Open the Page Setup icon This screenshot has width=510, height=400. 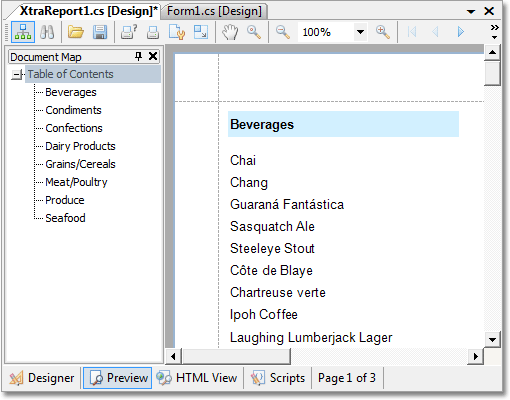pyautogui.click(x=177, y=32)
